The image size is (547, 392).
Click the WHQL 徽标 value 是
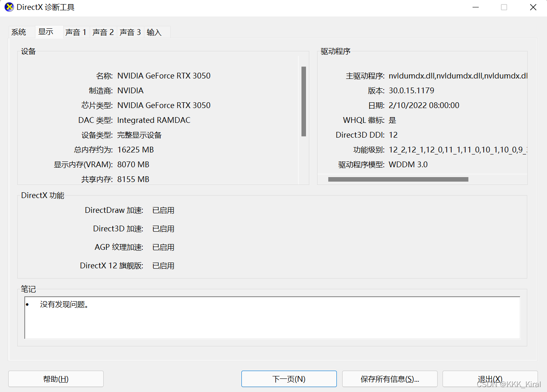pos(392,120)
